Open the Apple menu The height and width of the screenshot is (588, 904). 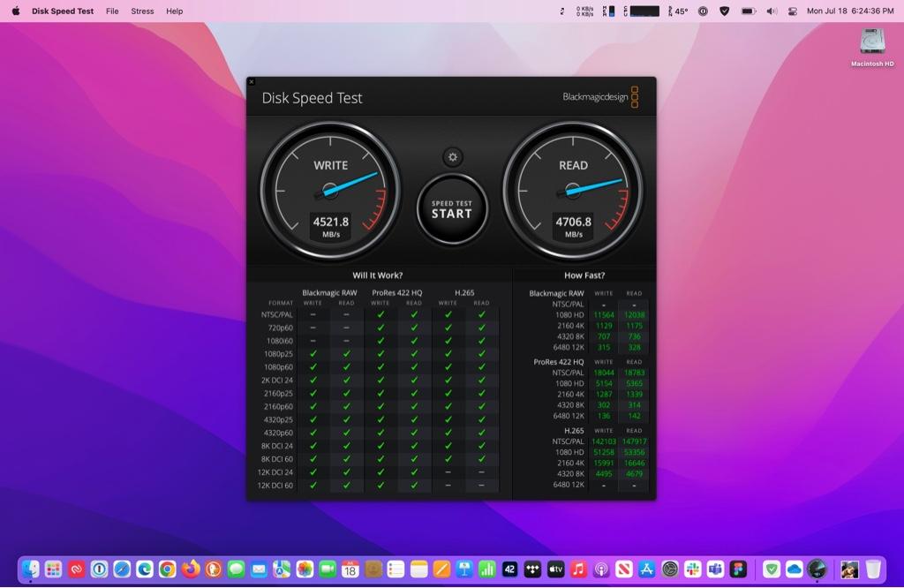click(16, 11)
